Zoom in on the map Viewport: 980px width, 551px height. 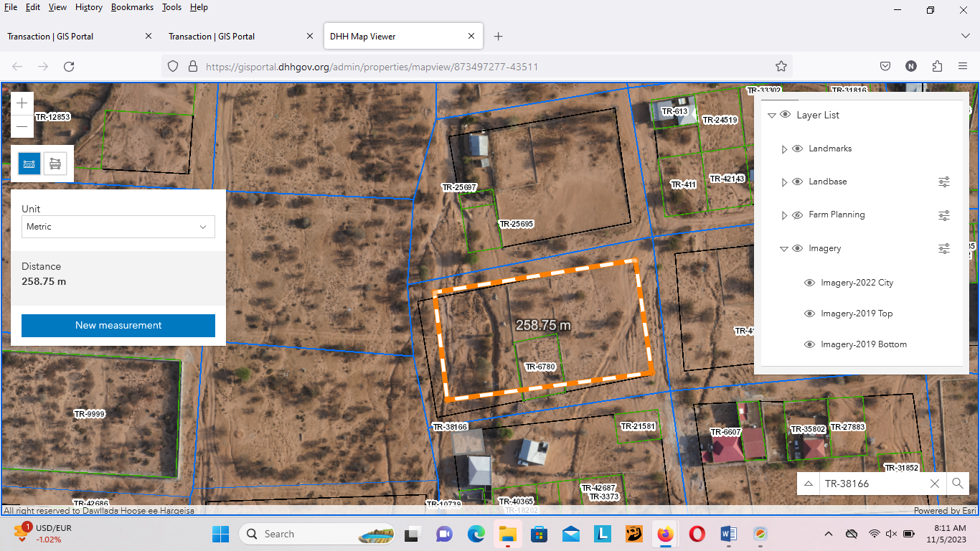[x=22, y=103]
